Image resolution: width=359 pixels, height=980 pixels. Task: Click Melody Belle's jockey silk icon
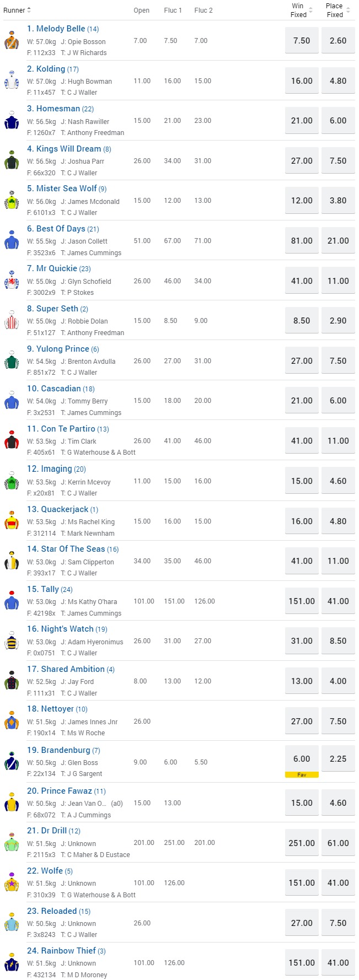click(x=12, y=41)
